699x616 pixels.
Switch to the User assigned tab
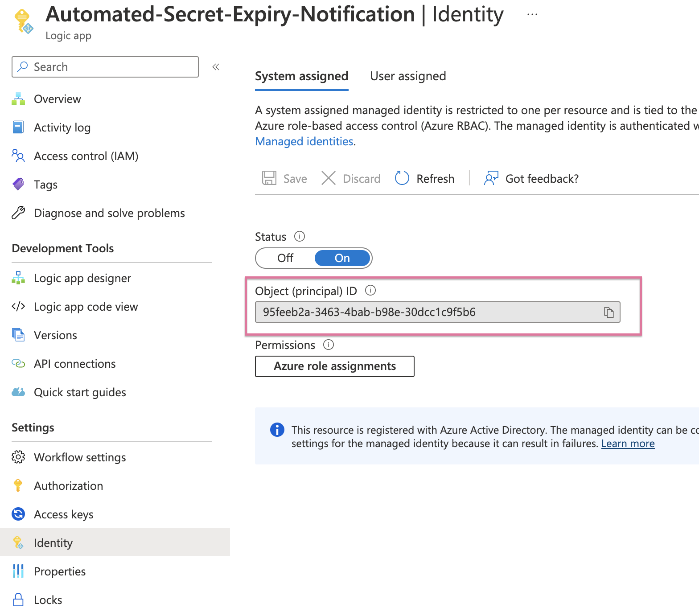[408, 76]
